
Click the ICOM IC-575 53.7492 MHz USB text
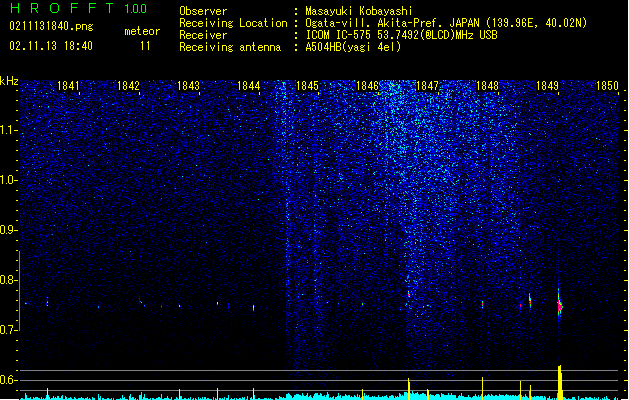pos(401,35)
